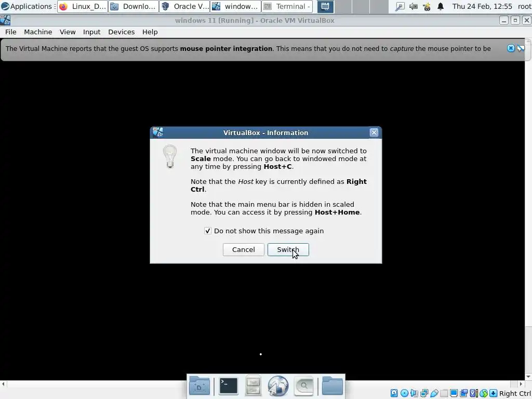Click the Switch button
This screenshot has width=532, height=399.
click(x=288, y=250)
